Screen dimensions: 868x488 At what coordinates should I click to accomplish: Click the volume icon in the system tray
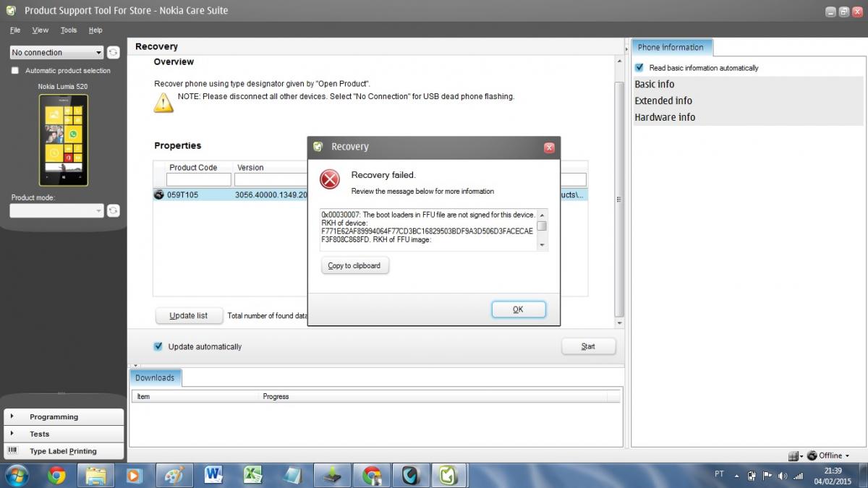[x=782, y=475]
